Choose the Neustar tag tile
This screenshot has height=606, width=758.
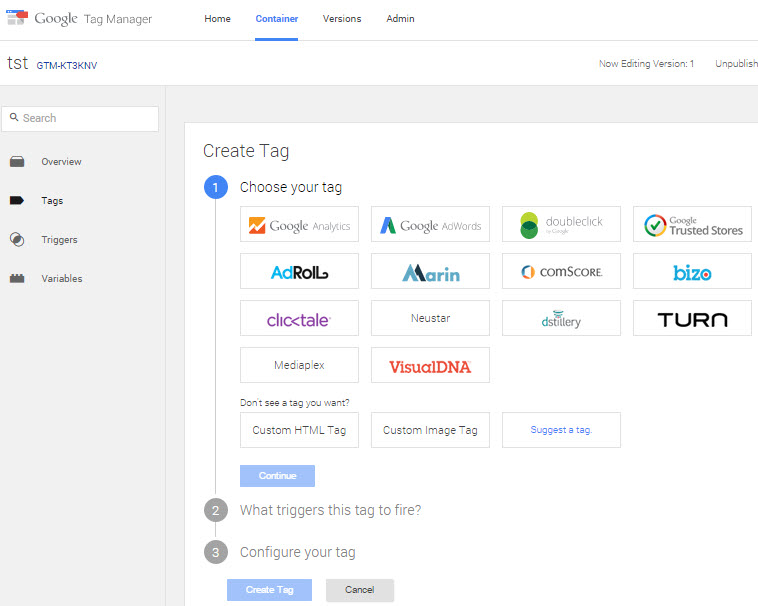(x=430, y=318)
